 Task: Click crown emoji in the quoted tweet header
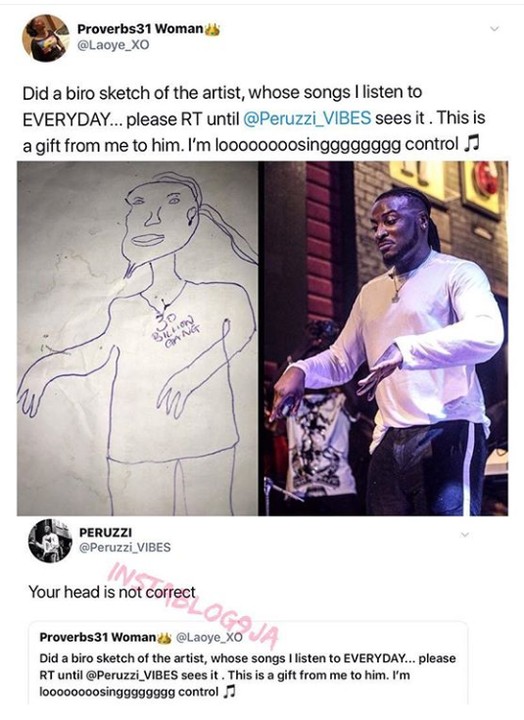(x=164, y=637)
